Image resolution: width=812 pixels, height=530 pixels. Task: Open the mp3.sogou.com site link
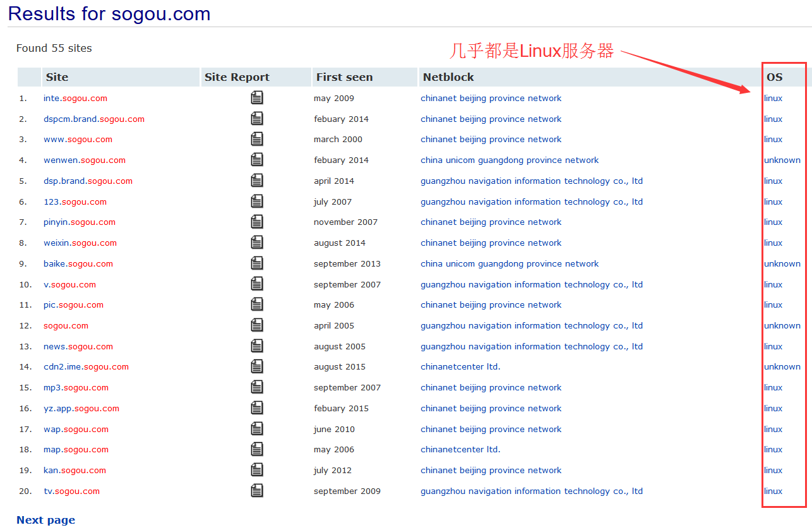coord(76,387)
